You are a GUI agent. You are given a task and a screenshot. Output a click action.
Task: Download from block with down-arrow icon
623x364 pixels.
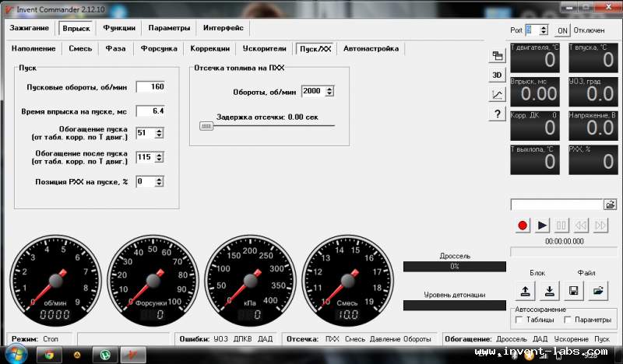click(550, 292)
